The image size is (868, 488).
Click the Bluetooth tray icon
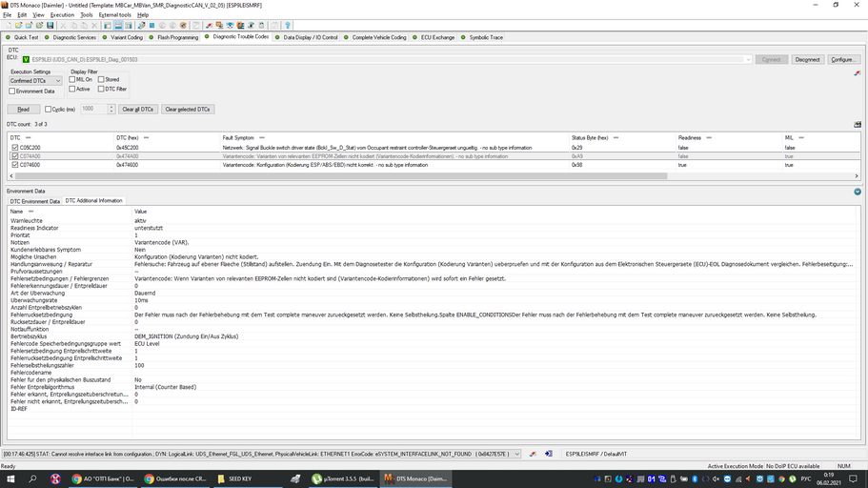pos(695,479)
